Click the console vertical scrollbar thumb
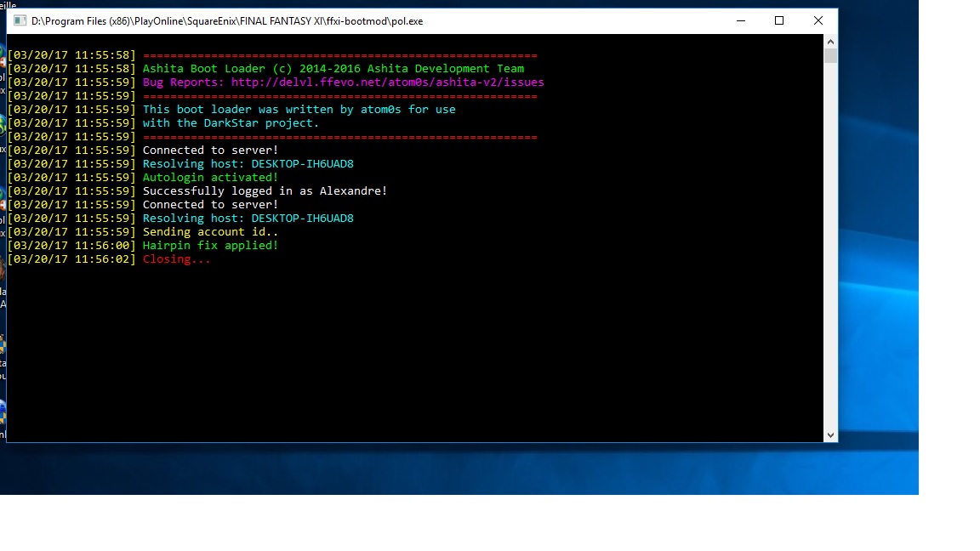This screenshot has height=551, width=980. coord(830,56)
